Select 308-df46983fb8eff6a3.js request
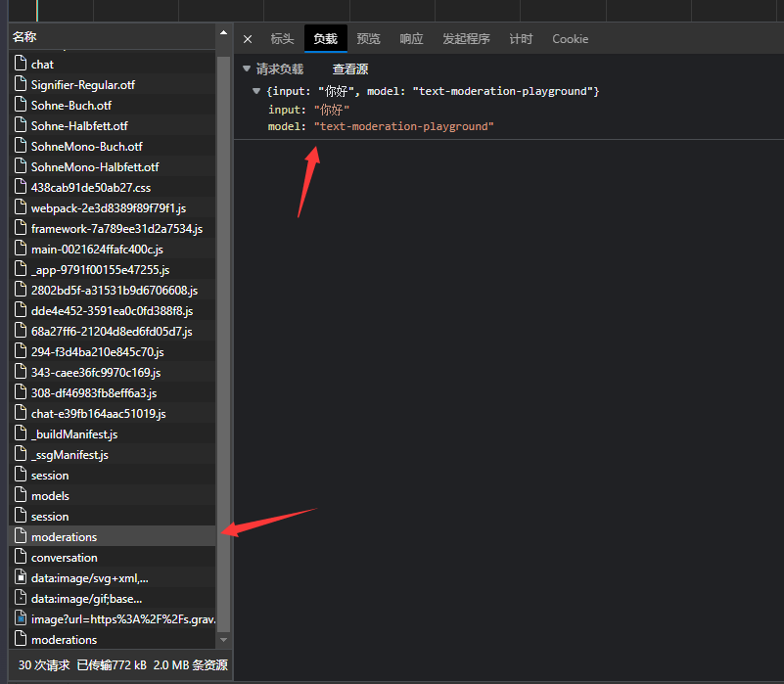 click(113, 393)
